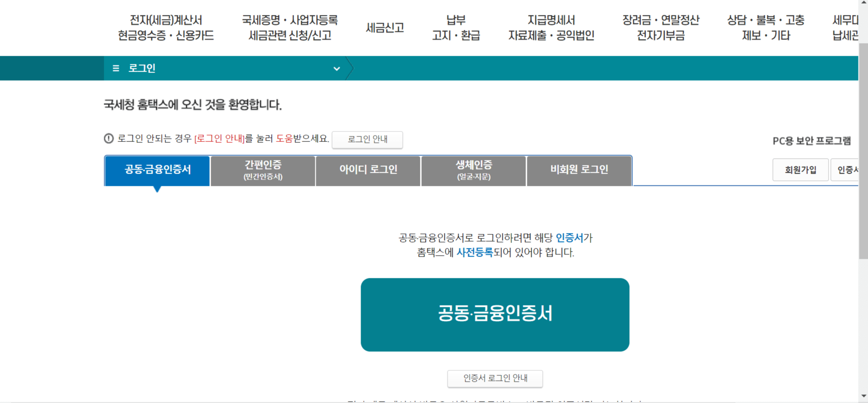The image size is (868, 403).
Task: Click the exclamation info icon before 로그인 안되는 경우
Action: click(x=109, y=138)
